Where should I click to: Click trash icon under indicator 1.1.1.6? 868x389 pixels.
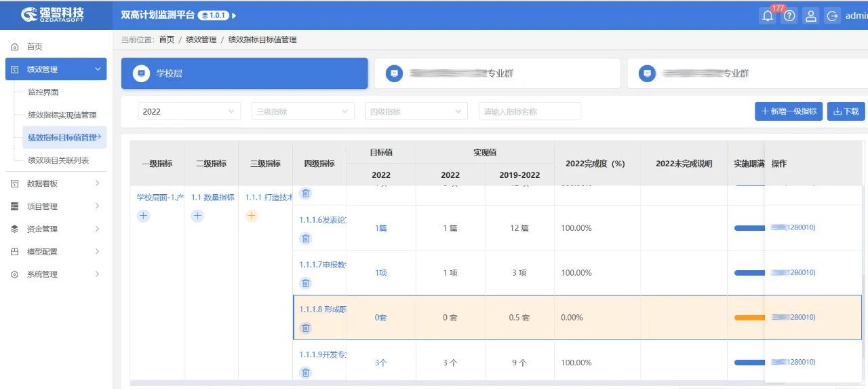click(x=306, y=238)
